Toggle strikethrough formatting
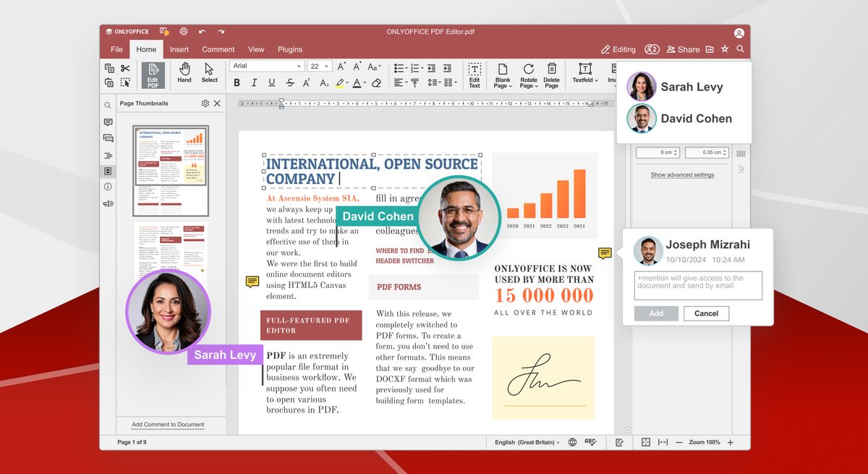 point(290,83)
